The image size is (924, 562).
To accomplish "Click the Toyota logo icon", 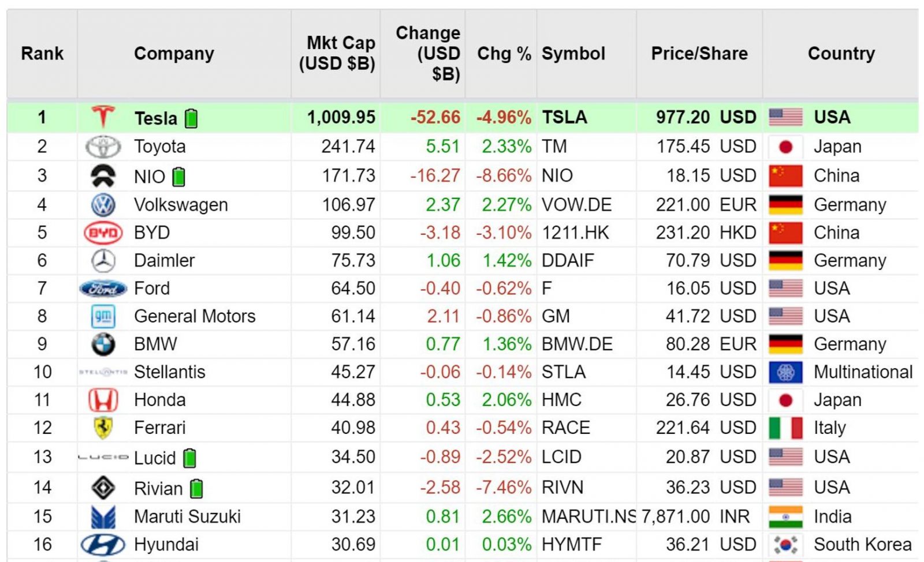I will pyautogui.click(x=103, y=147).
